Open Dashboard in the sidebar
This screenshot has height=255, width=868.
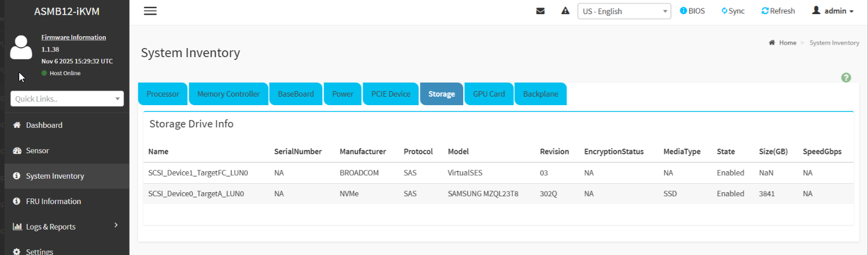[x=44, y=125]
